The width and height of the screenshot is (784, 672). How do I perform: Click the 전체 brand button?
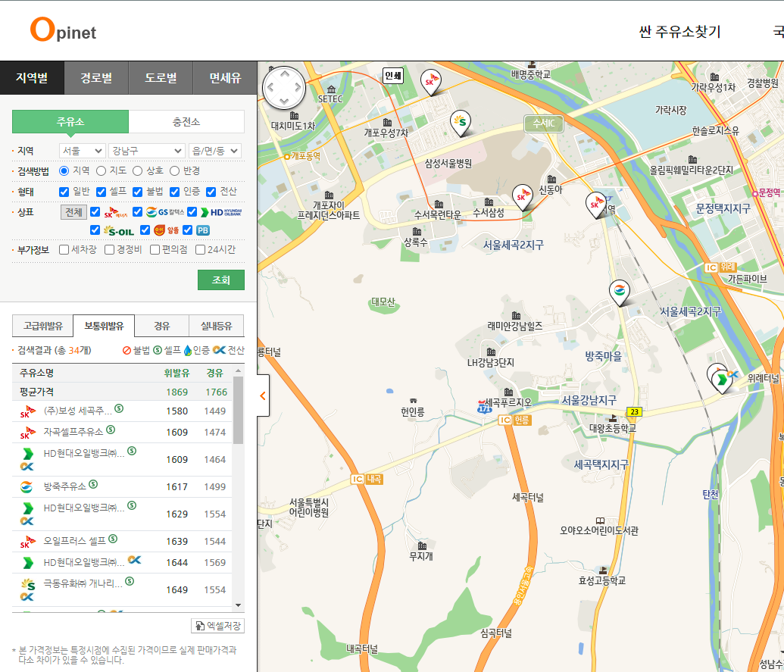[x=74, y=212]
